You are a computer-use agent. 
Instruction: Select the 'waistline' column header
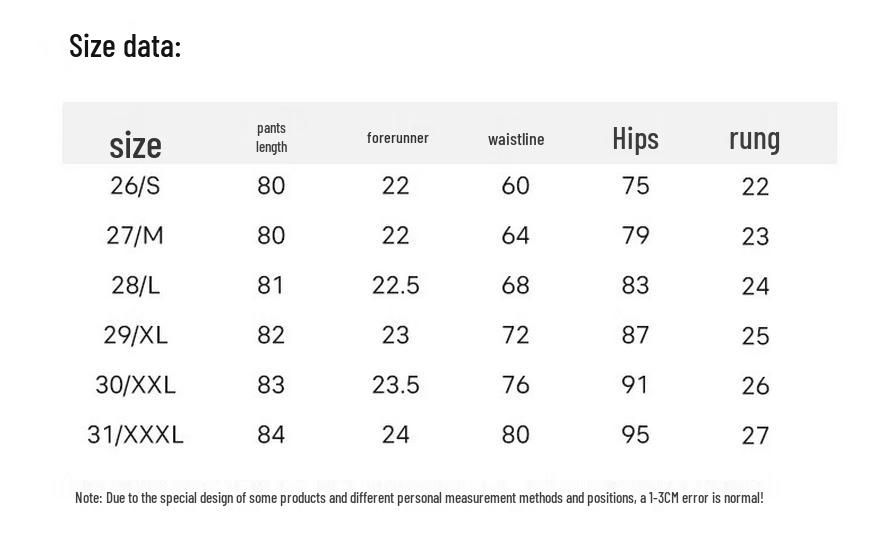pyautogui.click(x=516, y=139)
